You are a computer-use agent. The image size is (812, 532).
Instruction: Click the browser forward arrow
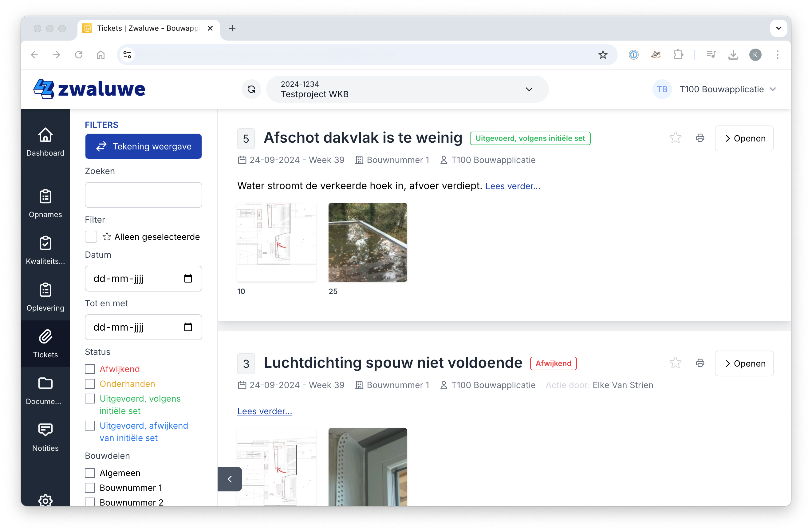pos(57,55)
